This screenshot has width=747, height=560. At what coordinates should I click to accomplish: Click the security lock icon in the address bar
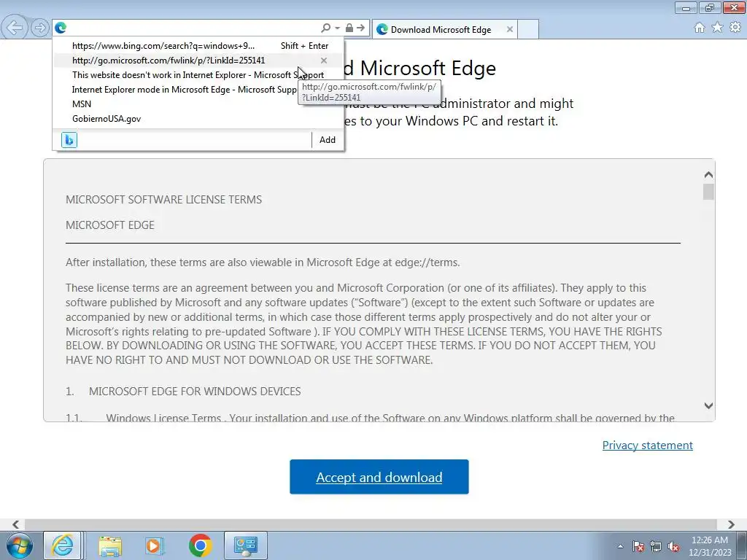(x=349, y=28)
